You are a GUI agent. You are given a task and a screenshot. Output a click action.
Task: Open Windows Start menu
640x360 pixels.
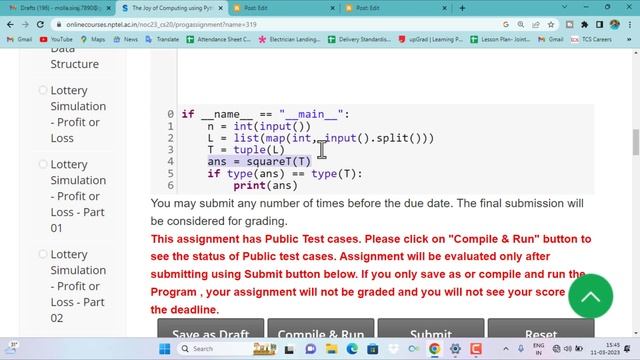coord(165,349)
